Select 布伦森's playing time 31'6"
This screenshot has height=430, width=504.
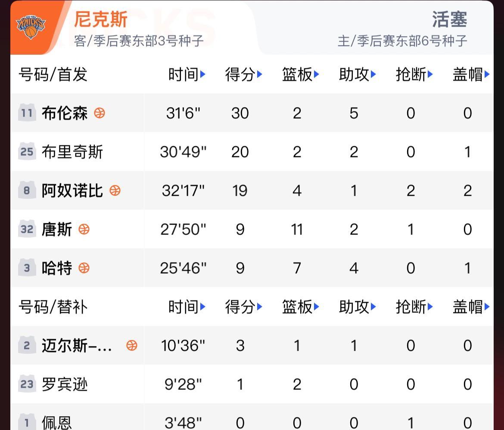click(183, 113)
